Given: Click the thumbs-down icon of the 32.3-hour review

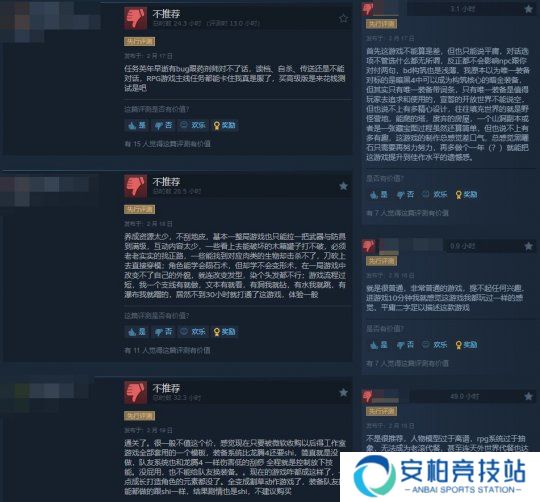Looking at the screenshot, I should (x=135, y=393).
